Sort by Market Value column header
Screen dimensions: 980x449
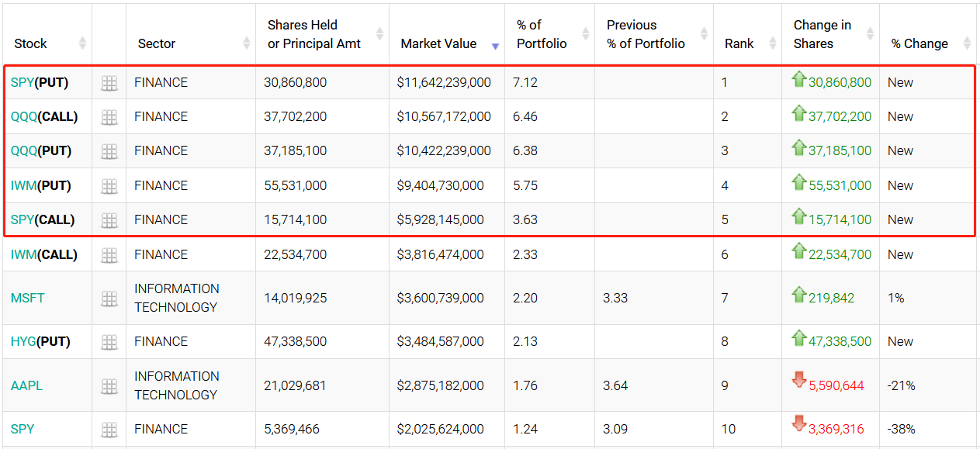(x=438, y=43)
